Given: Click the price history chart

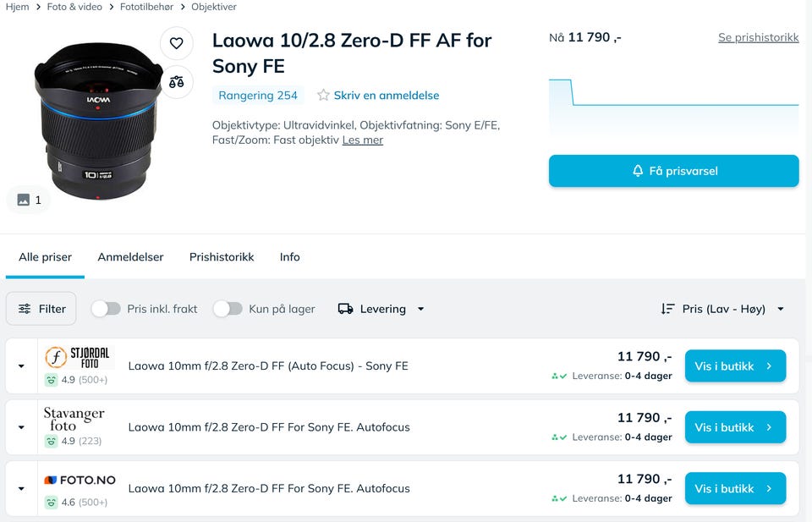Looking at the screenshot, I should click(673, 106).
